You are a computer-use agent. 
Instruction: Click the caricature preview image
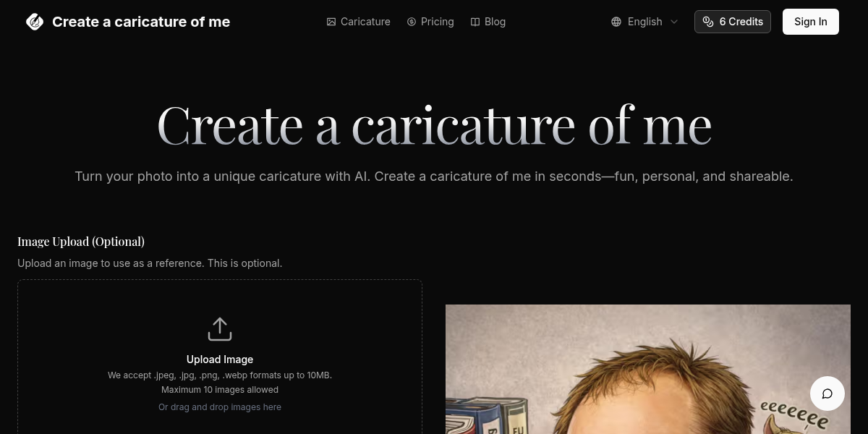click(647, 369)
